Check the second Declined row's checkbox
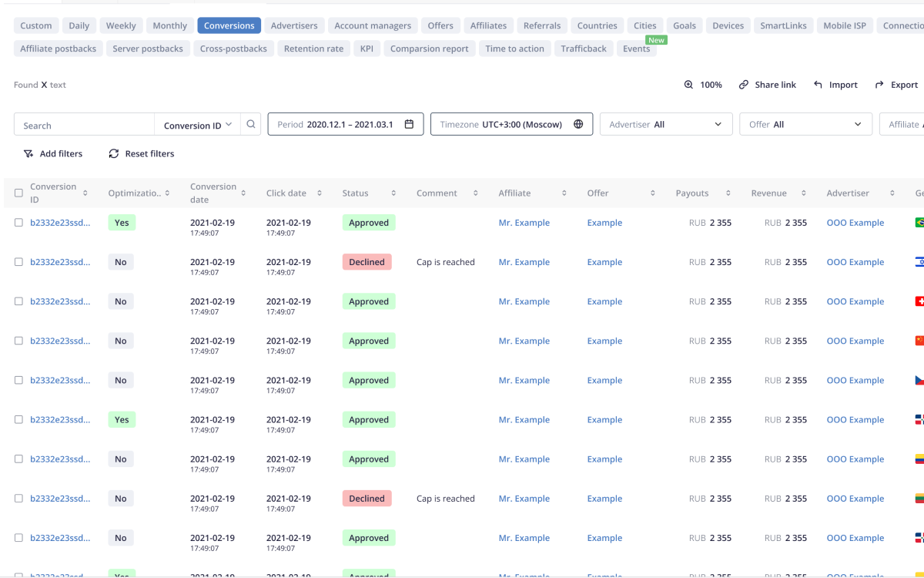 (18, 498)
